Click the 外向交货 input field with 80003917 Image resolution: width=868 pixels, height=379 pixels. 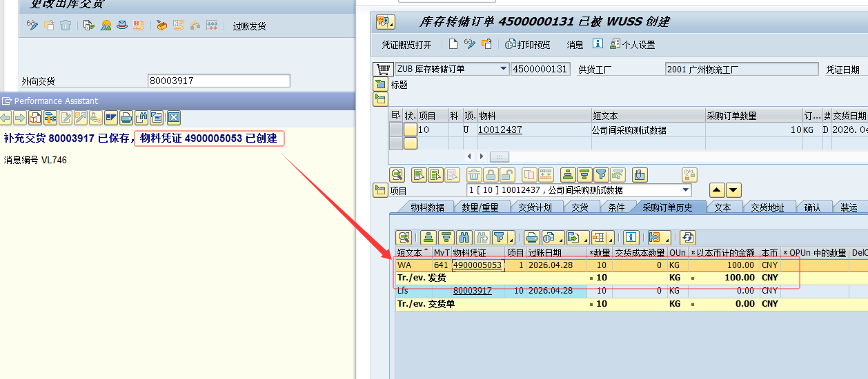pyautogui.click(x=219, y=81)
